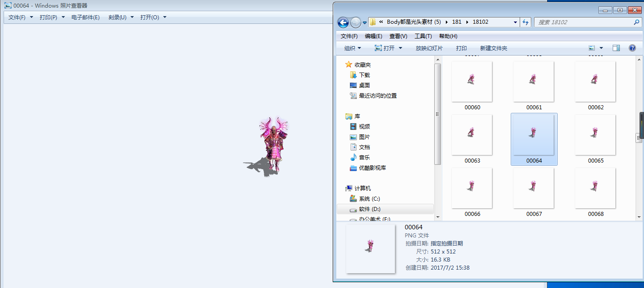This screenshot has width=644, height=288.
Task: Click Explorer's 打印 toolbar button
Action: click(x=462, y=48)
